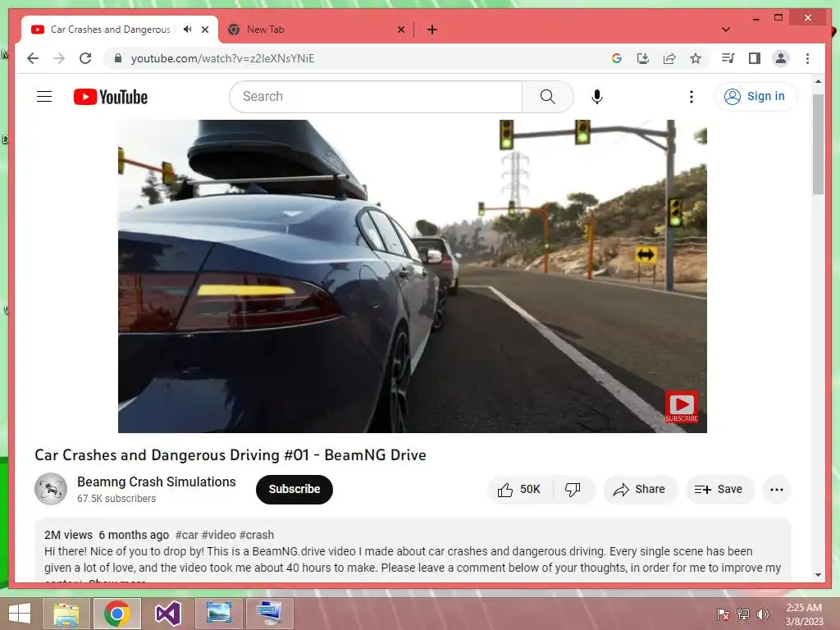The image size is (840, 630).
Task: Sign in to YouTube
Action: pos(756,97)
